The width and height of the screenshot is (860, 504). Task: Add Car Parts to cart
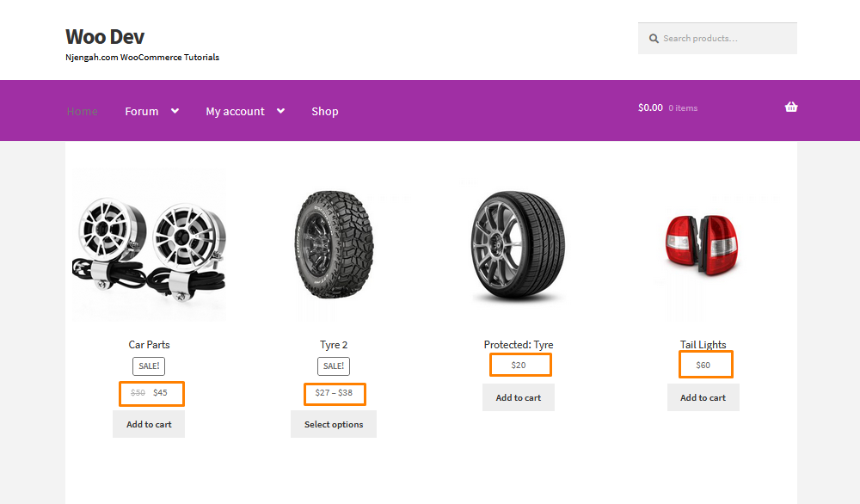[x=149, y=424]
